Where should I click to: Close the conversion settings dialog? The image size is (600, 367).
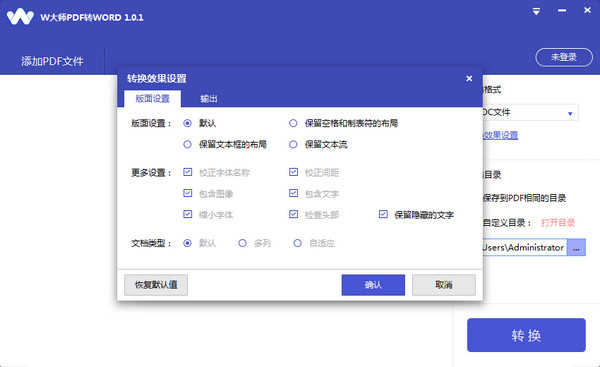469,78
